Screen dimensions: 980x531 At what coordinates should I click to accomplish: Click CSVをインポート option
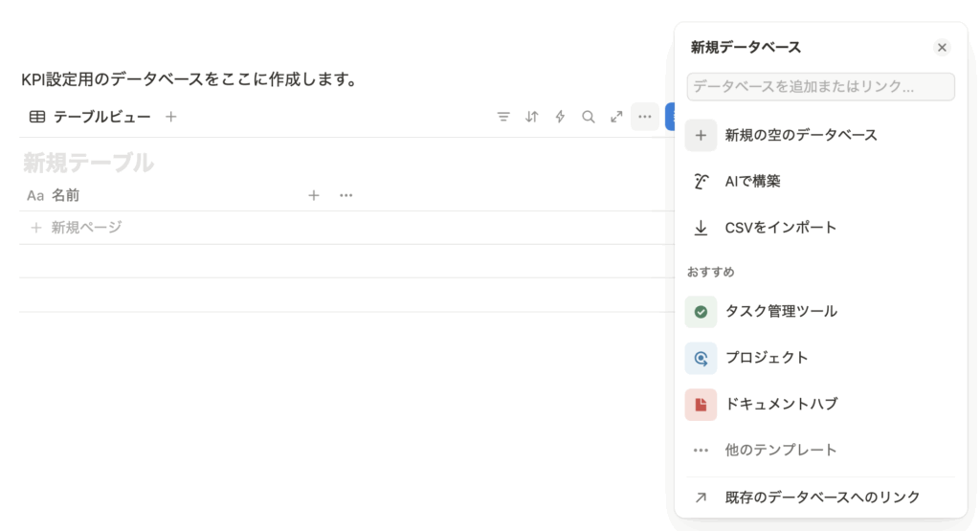point(780,228)
